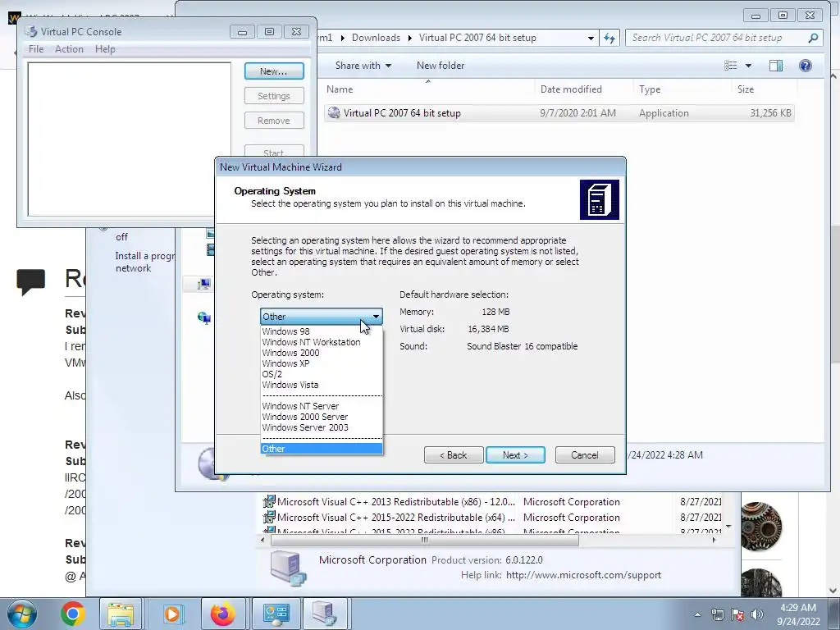The width and height of the screenshot is (840, 630).
Task: Open Explorer help icon
Action: point(806,66)
